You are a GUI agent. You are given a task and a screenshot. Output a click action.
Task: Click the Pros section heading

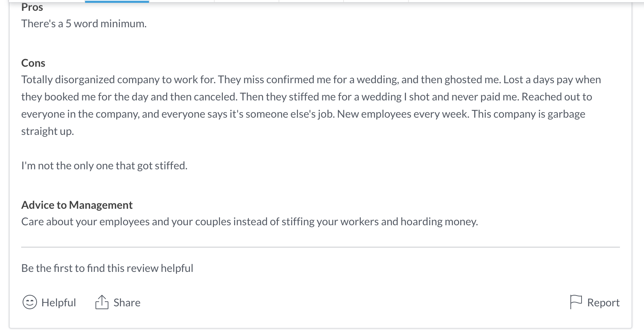point(32,7)
